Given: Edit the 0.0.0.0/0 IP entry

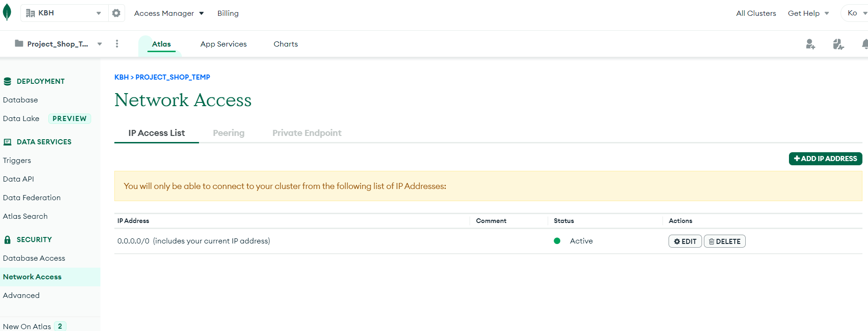Looking at the screenshot, I should point(685,241).
